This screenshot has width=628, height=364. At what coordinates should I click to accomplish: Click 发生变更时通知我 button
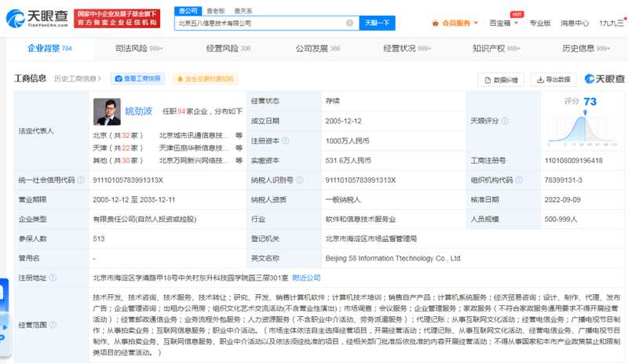(206, 79)
